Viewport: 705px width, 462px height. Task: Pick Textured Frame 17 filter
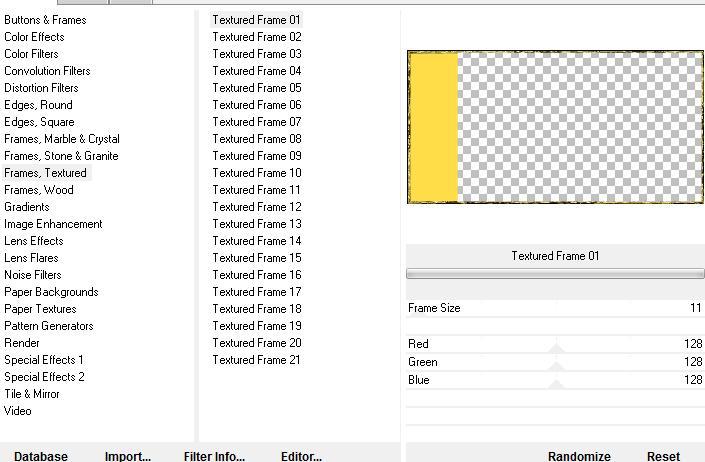click(x=256, y=292)
